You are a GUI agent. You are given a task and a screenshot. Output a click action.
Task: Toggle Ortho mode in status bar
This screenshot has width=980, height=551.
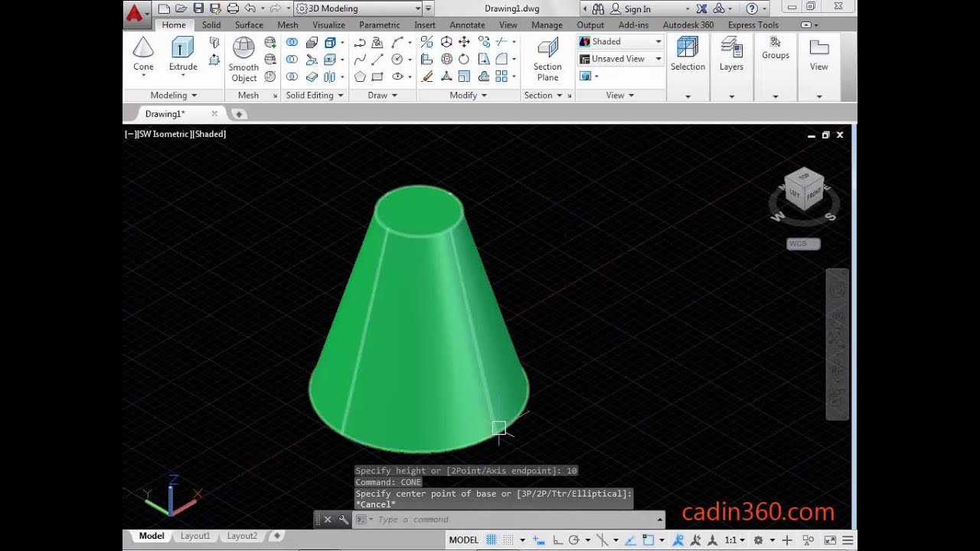tap(557, 540)
